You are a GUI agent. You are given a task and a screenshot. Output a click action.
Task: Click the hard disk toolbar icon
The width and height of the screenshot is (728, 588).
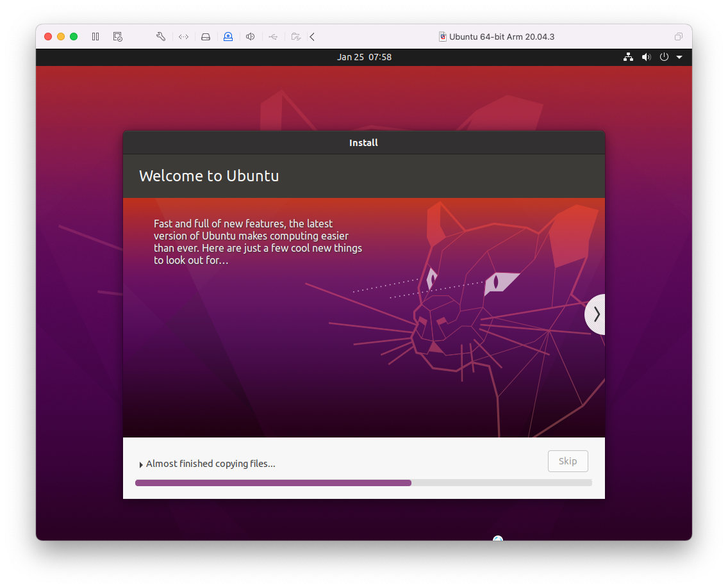[206, 37]
